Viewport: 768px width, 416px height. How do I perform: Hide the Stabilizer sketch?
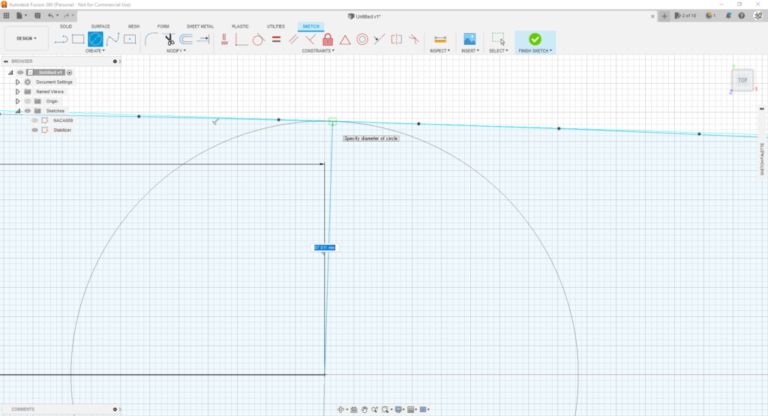click(x=34, y=130)
